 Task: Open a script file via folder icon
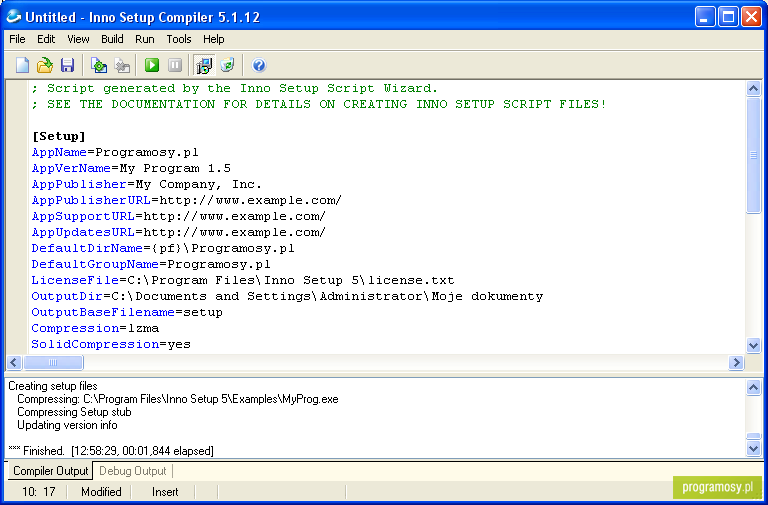45,65
